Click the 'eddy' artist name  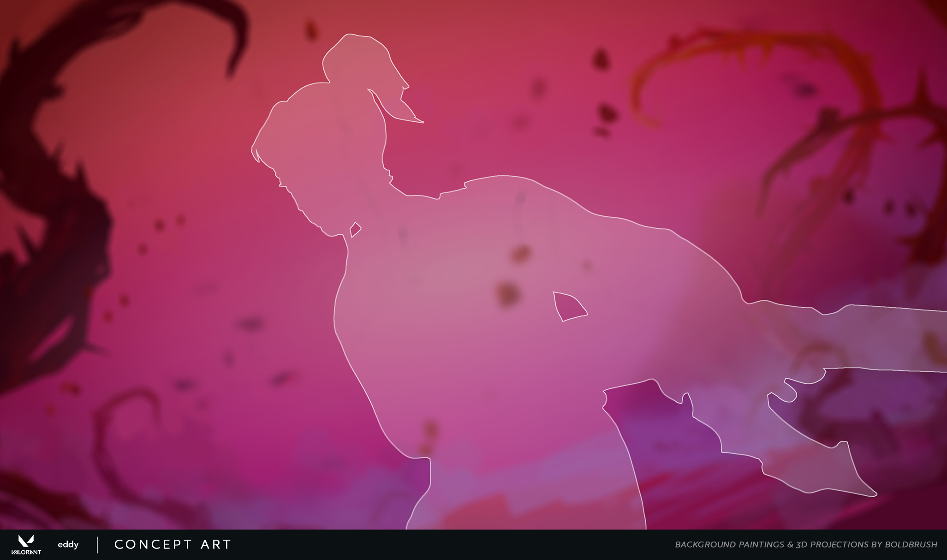click(68, 545)
